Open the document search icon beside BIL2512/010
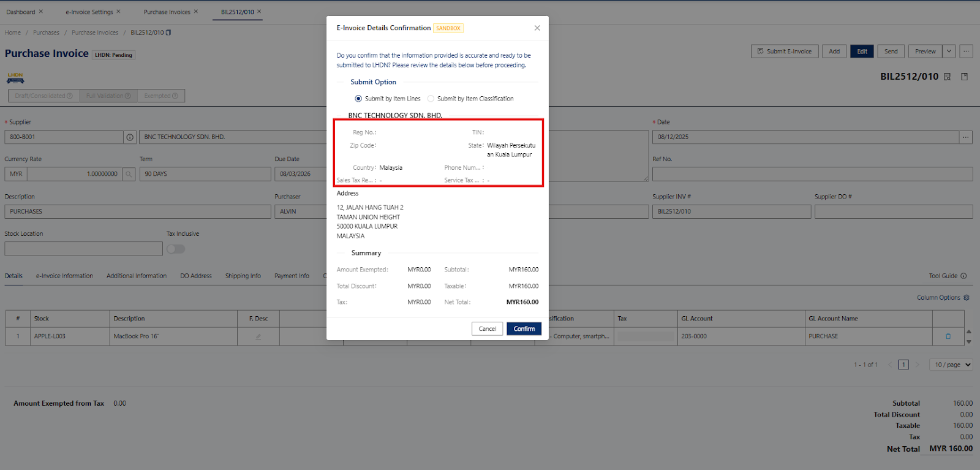This screenshot has height=470, width=980. click(948, 77)
